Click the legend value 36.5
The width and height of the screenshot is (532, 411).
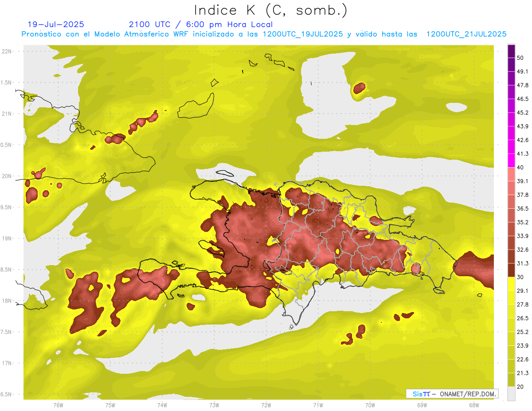point(522,208)
